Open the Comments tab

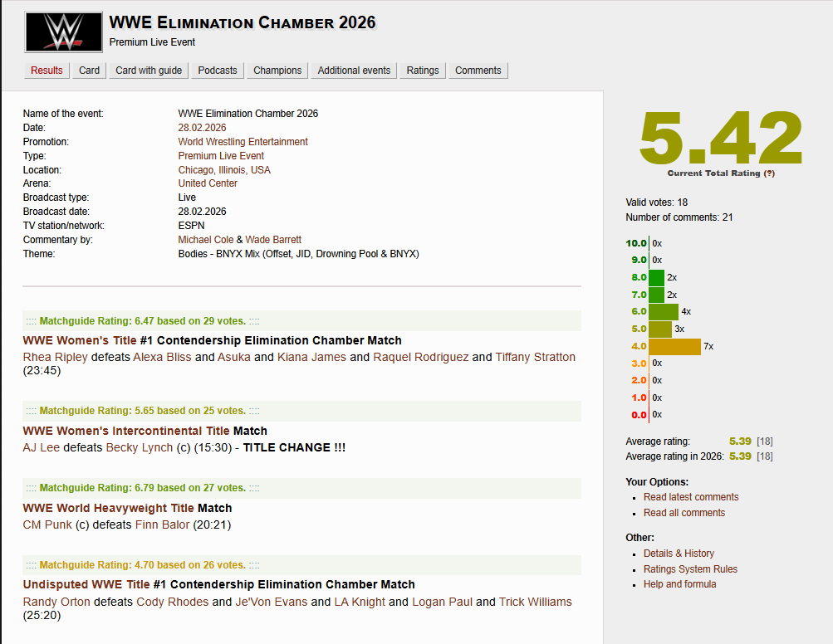click(x=478, y=71)
